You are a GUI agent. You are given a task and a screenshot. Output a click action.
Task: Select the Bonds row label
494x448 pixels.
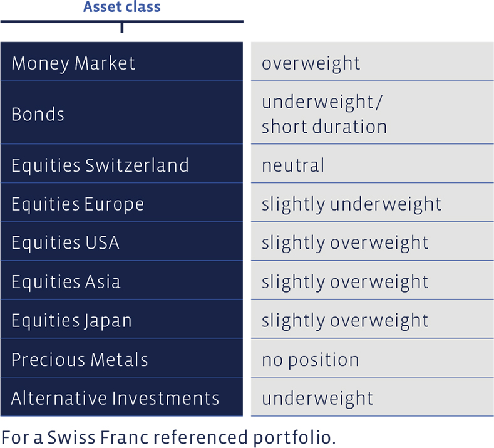(38, 114)
